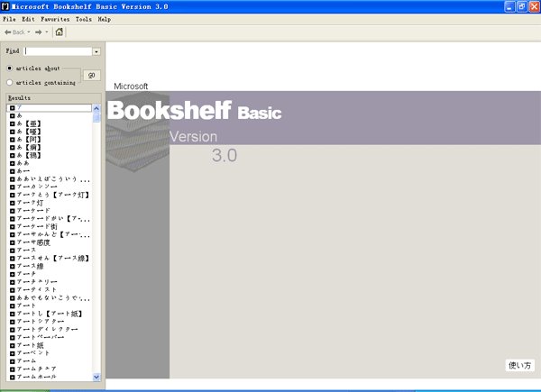Click the 使い方 button
Screen dimensions: 541x392
[x=520, y=365]
